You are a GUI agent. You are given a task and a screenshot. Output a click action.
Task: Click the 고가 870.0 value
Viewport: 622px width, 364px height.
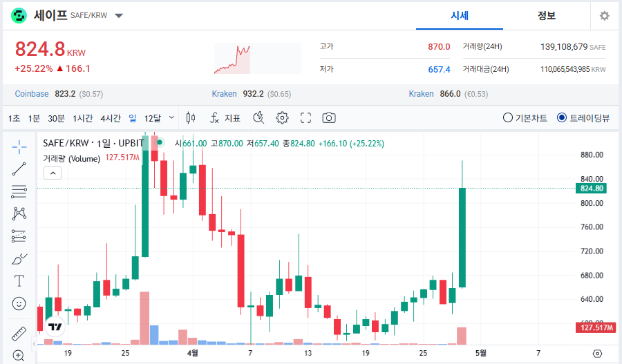[x=439, y=47]
